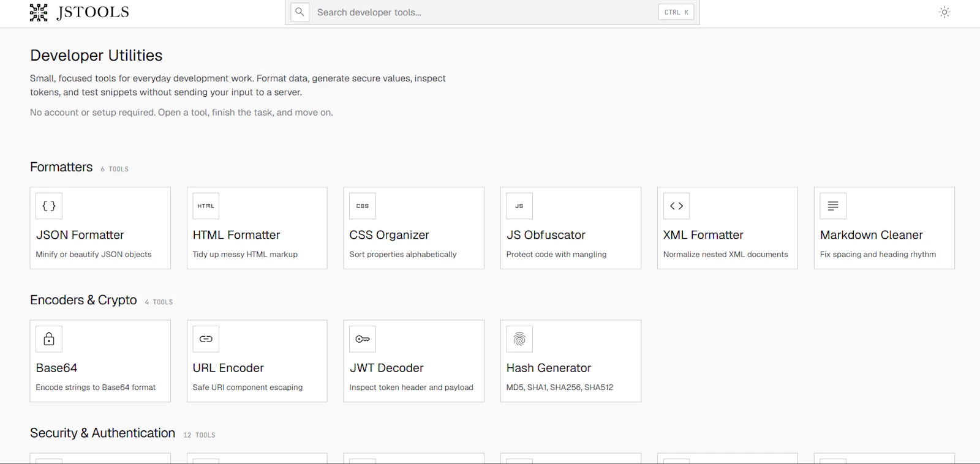
Task: Click 'Safe URI component escaping' description
Action: (247, 387)
